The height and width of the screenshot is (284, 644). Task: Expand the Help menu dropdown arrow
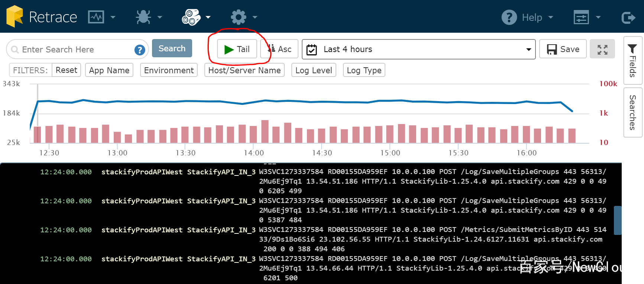(551, 17)
